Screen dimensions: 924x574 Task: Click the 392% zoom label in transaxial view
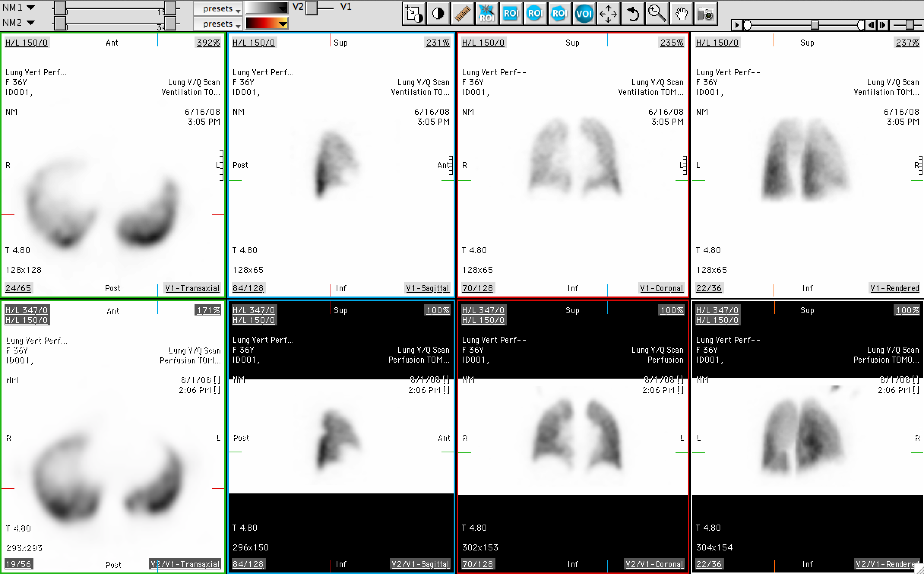tap(208, 43)
